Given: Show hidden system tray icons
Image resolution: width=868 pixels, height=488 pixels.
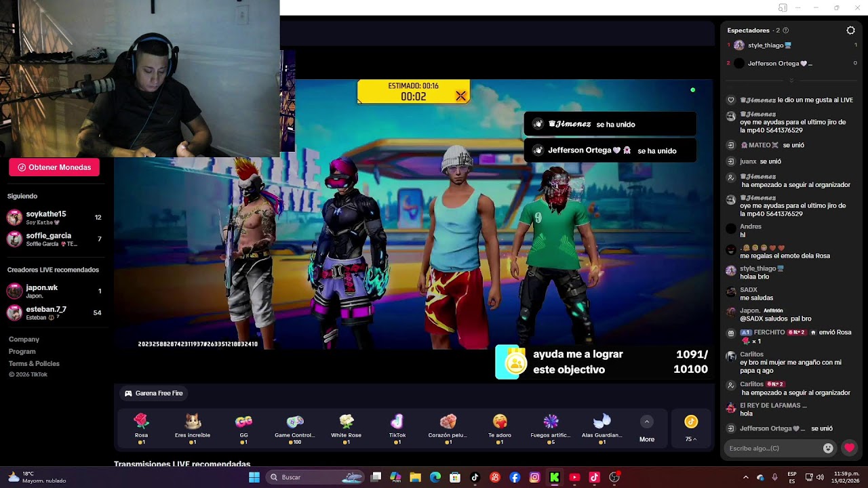Looking at the screenshot, I should [x=745, y=477].
